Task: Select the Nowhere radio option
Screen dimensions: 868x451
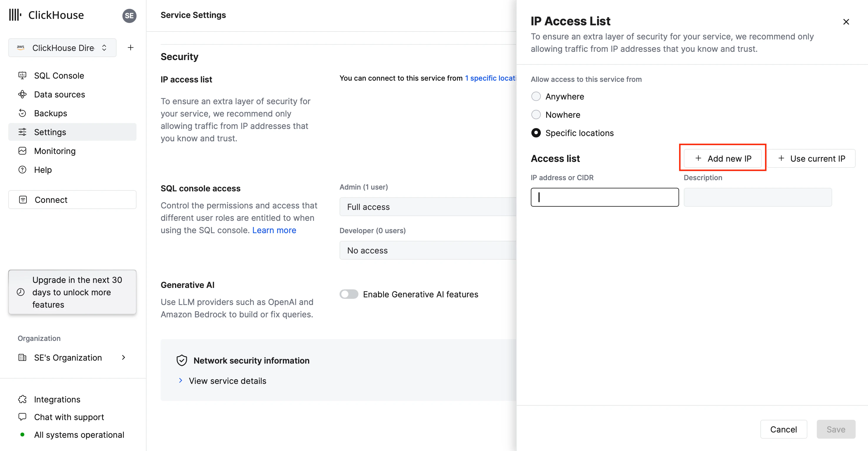Action: tap(536, 115)
